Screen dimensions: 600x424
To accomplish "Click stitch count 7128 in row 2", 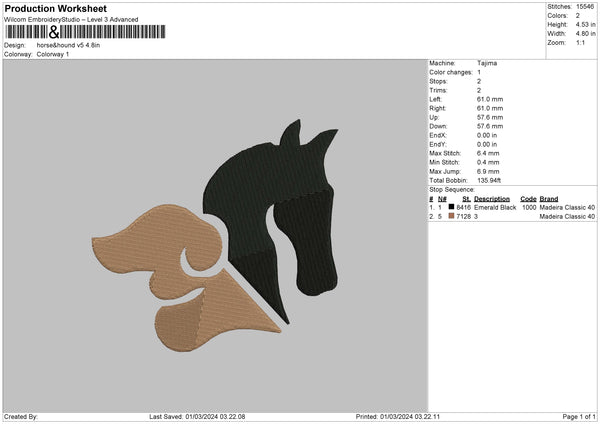I will click(x=463, y=217).
